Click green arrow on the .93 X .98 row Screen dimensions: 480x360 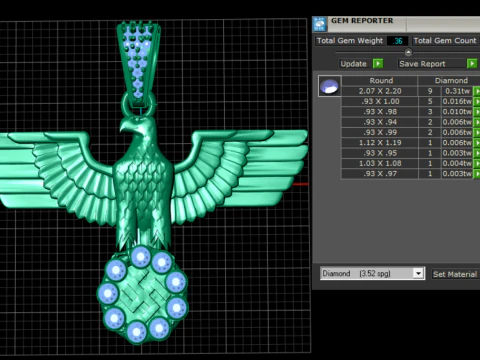click(x=477, y=112)
